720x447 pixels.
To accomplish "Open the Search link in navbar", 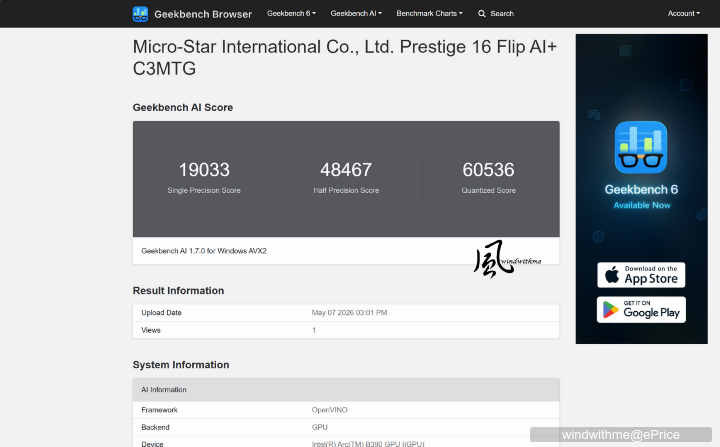I will [x=502, y=14].
